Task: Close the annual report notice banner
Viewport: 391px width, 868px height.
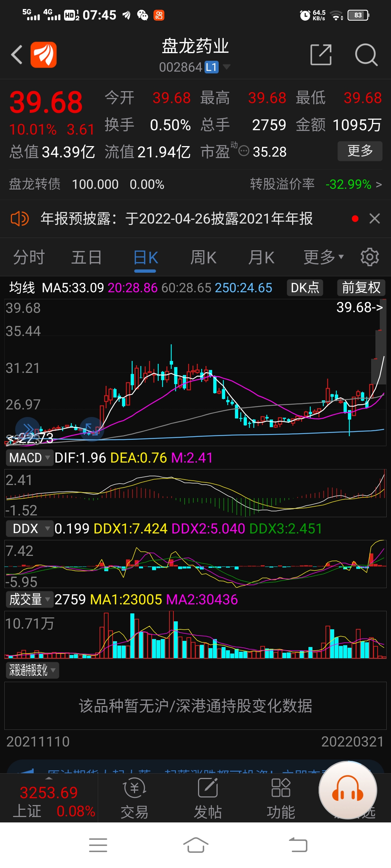Action: (x=375, y=218)
